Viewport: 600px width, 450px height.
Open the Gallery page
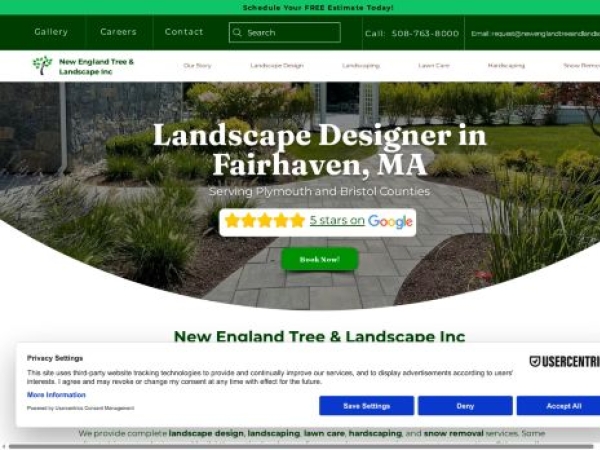click(51, 32)
